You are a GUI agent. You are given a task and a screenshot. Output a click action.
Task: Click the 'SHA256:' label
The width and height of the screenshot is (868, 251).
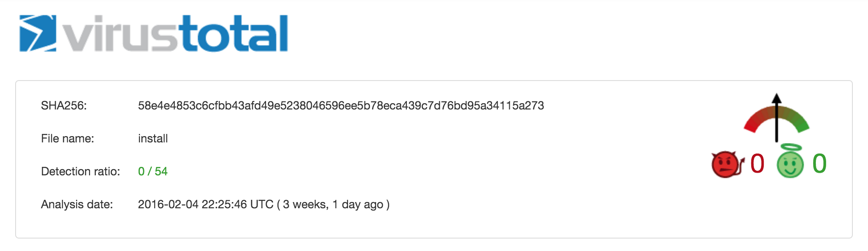pos(64,105)
